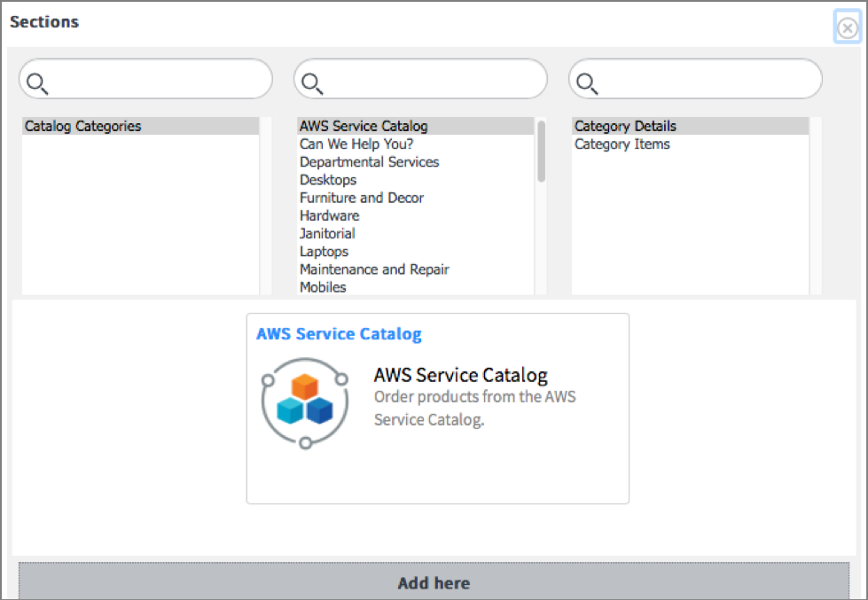Viewport: 868px width, 600px height.
Task: Select AWS Service Catalog list entry
Action: (415, 126)
